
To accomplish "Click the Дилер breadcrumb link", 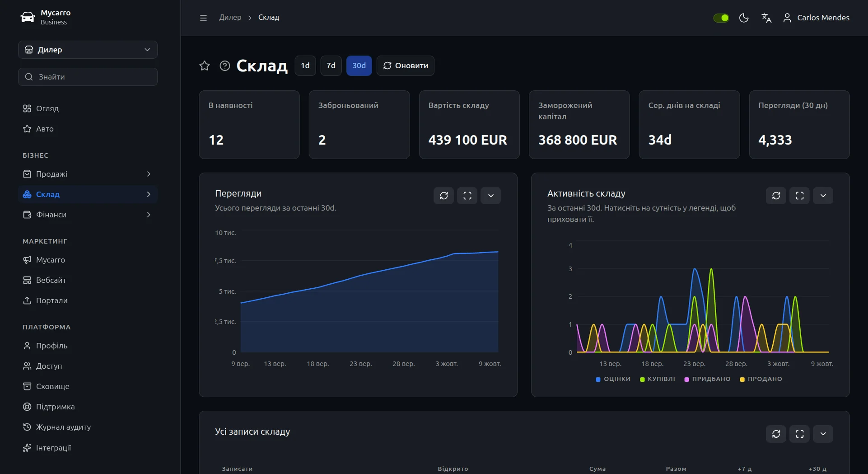I will tap(230, 18).
